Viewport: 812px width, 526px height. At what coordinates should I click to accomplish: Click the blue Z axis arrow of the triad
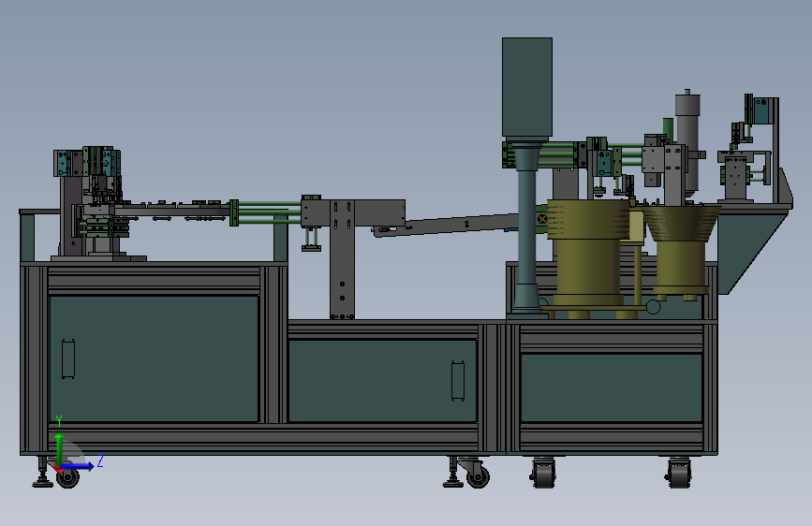coord(78,466)
